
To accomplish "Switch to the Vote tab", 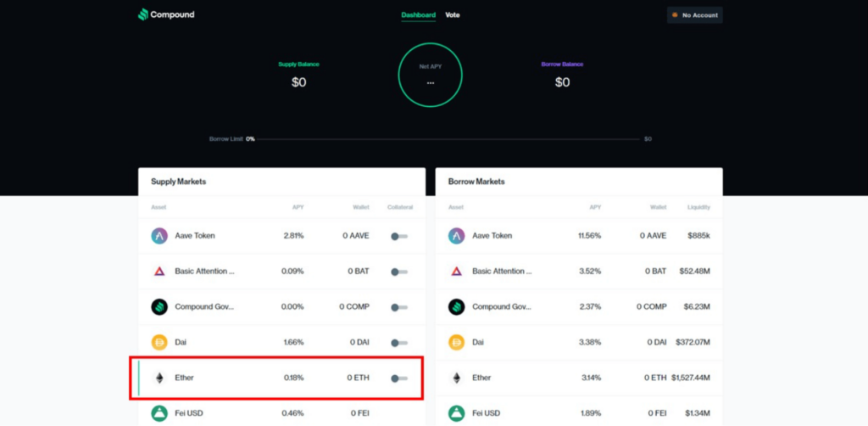I will pyautogui.click(x=453, y=15).
